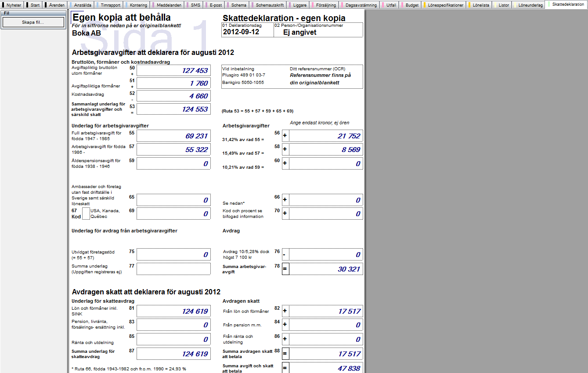Click the Fil panel header
The height and width of the screenshot is (373, 588).
33,13
